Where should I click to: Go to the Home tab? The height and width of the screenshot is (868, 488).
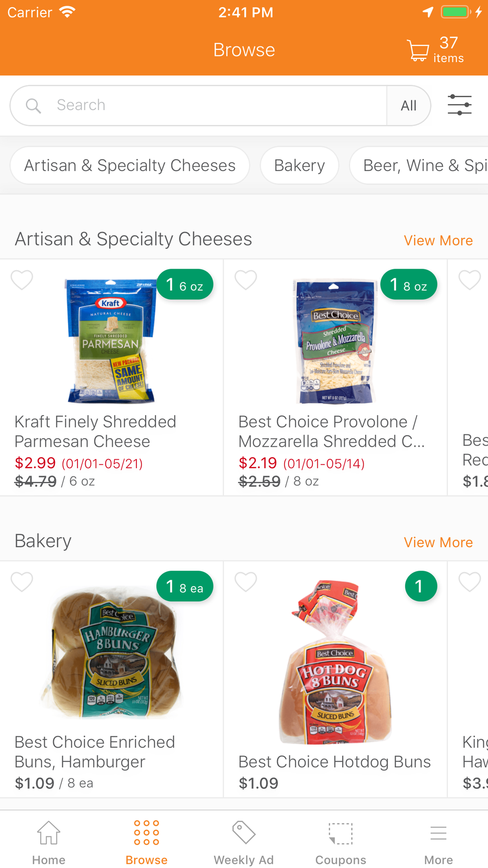point(49,841)
